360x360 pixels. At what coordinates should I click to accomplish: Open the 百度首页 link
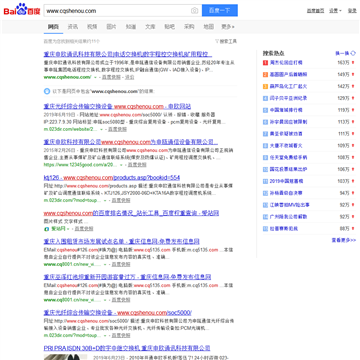[315, 11]
